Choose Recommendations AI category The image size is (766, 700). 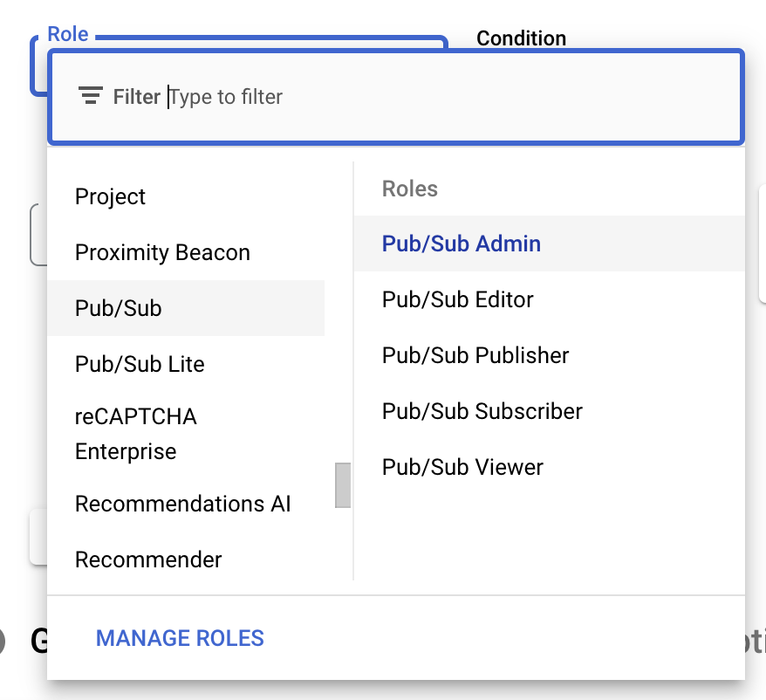click(x=183, y=504)
